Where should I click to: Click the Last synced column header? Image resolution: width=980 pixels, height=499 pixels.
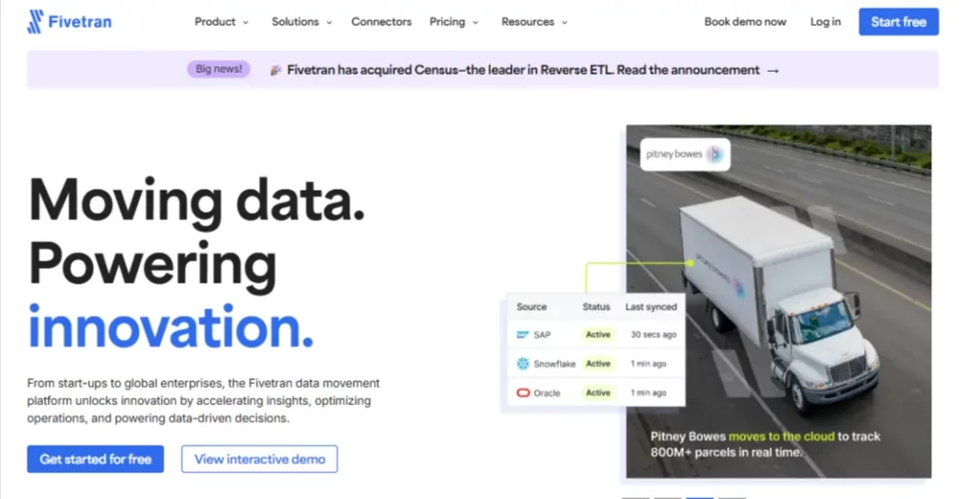tap(651, 307)
